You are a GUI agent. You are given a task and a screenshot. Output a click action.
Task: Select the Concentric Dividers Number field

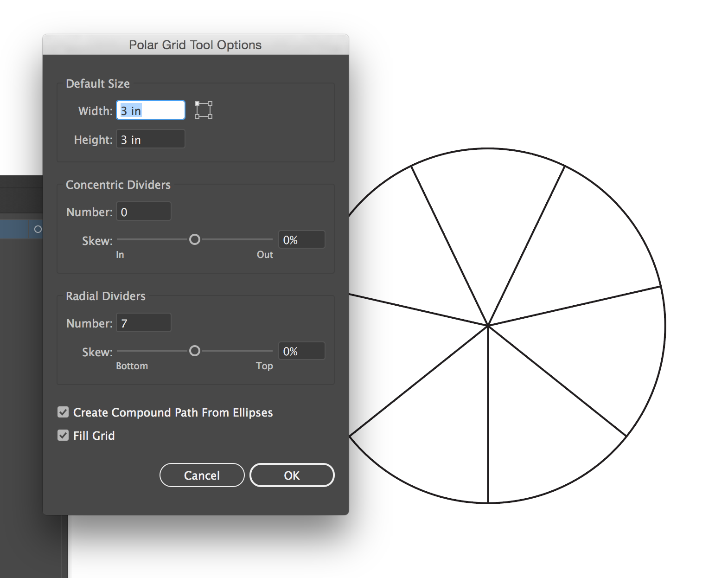pyautogui.click(x=143, y=212)
